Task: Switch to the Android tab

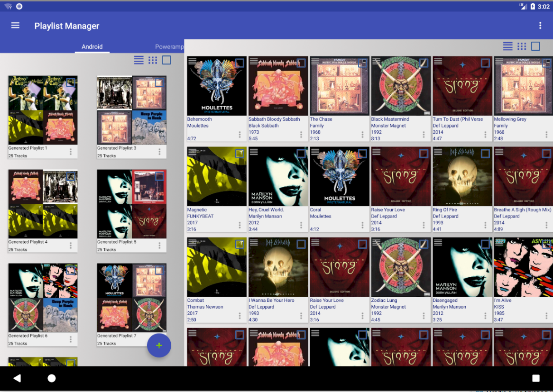Action: pos(92,46)
